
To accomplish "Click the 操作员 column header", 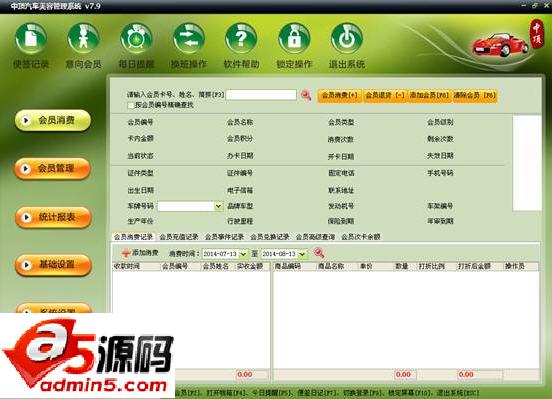I will (520, 267).
